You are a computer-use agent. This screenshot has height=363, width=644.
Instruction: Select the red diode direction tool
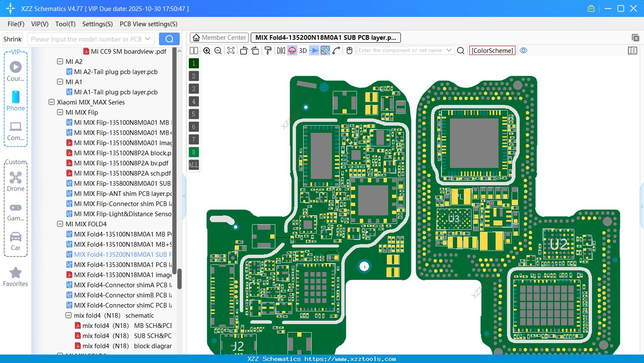point(292,50)
